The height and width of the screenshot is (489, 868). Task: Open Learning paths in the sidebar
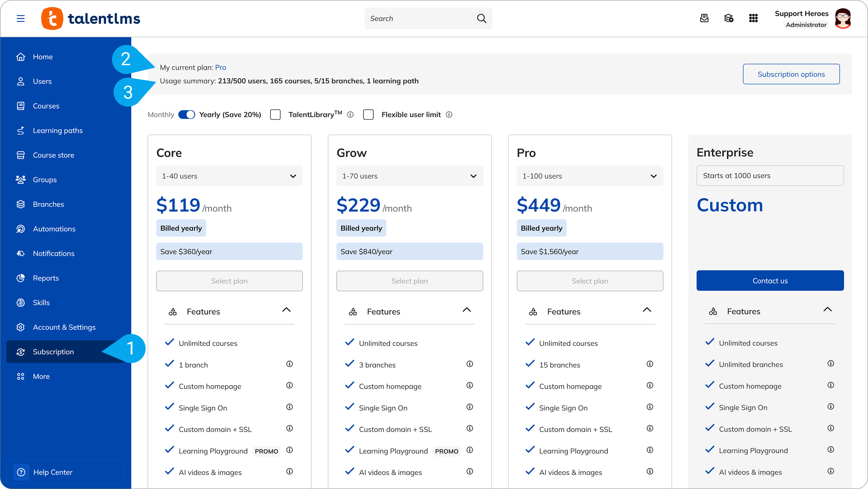click(66, 131)
